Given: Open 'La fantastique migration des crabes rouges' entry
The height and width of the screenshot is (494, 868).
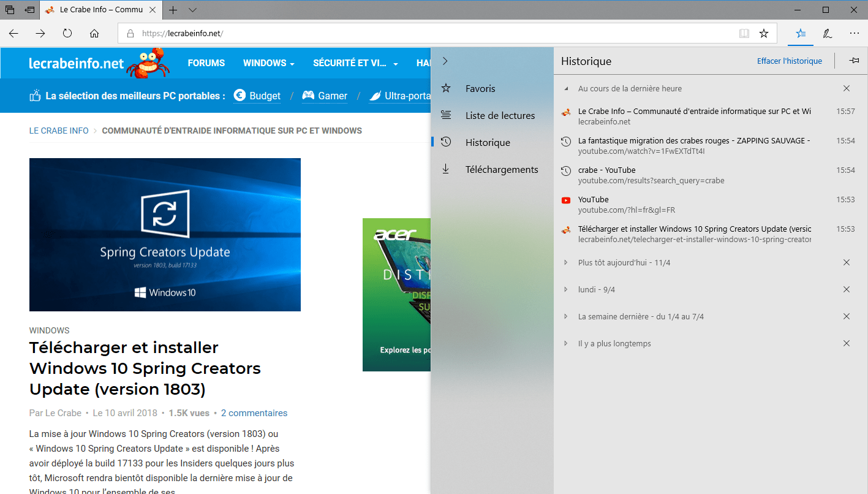Looking at the screenshot, I should 711,146.
